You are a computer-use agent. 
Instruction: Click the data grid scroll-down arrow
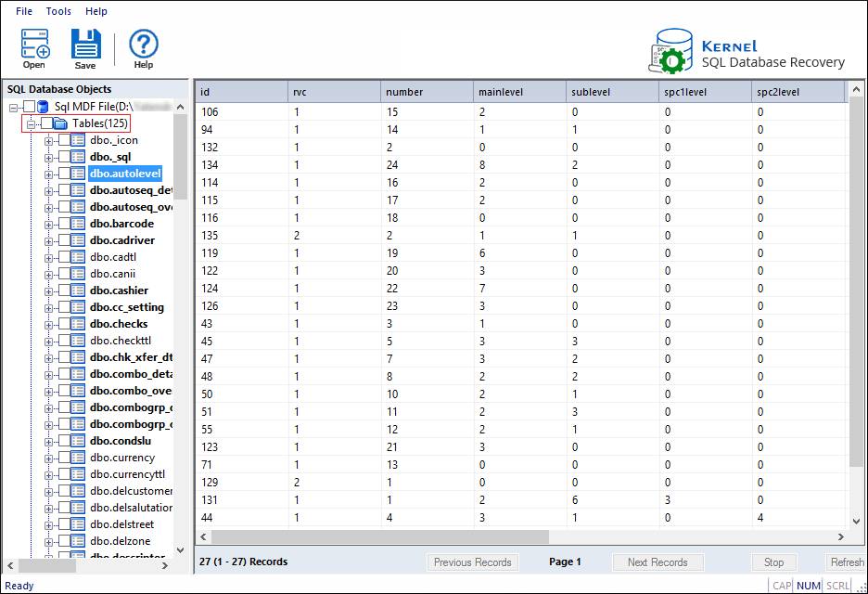(x=856, y=521)
